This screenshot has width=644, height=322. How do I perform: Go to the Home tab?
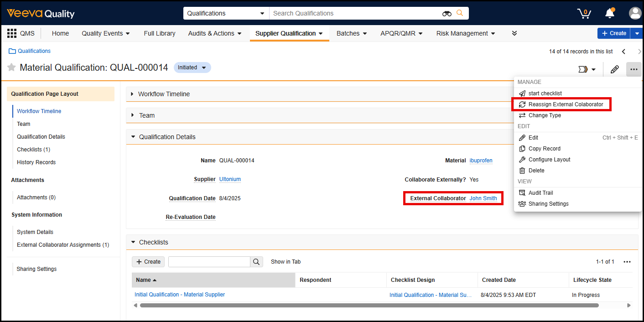(x=60, y=33)
